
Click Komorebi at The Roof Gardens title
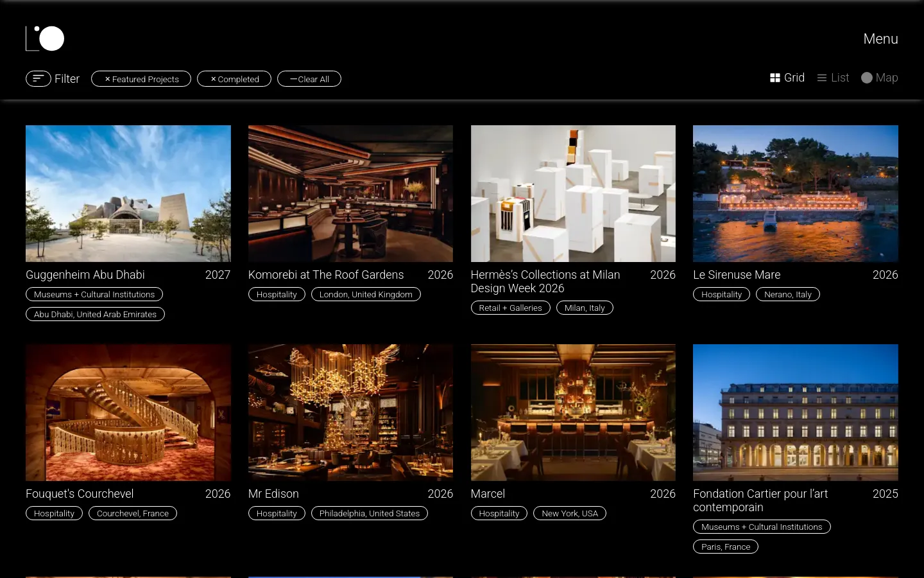(326, 275)
